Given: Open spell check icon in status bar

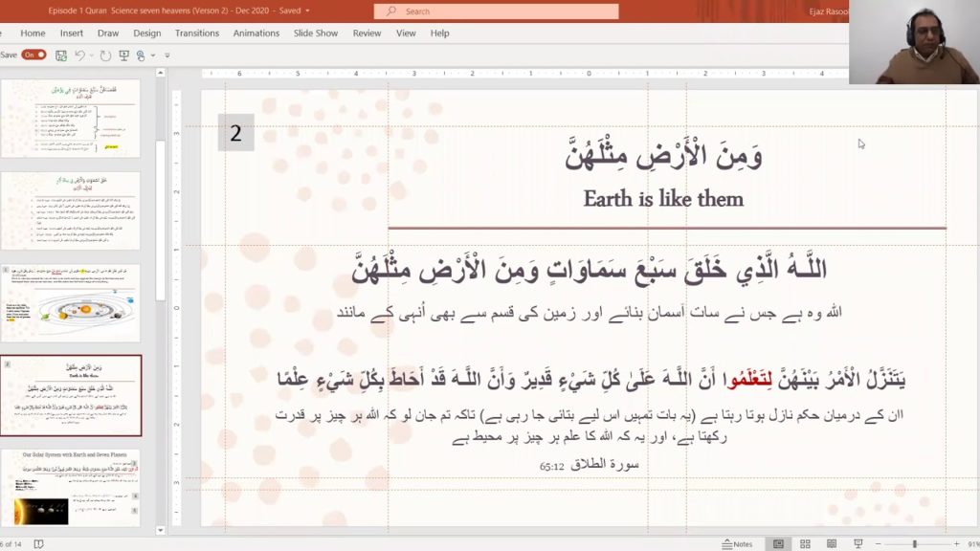Looking at the screenshot, I should (x=39, y=544).
